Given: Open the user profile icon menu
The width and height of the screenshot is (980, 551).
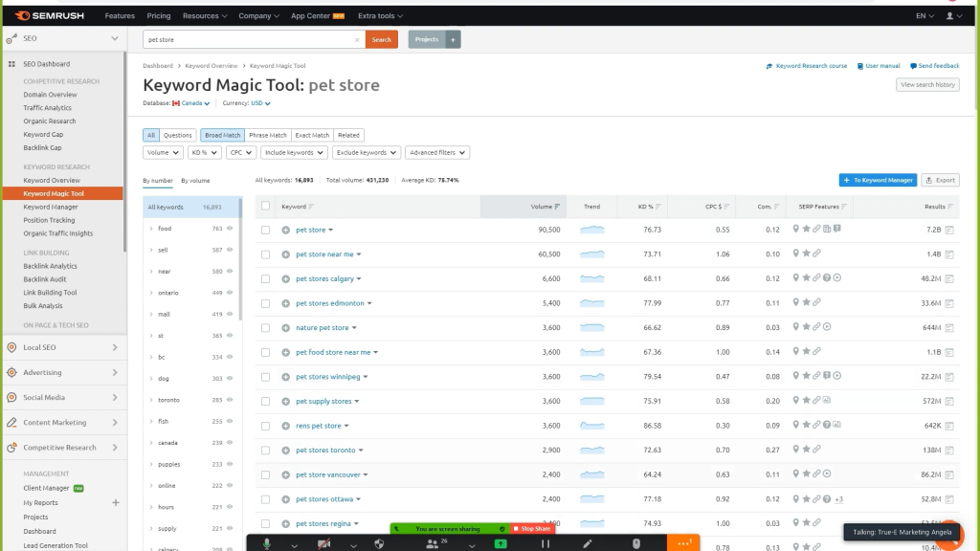Looking at the screenshot, I should click(953, 16).
